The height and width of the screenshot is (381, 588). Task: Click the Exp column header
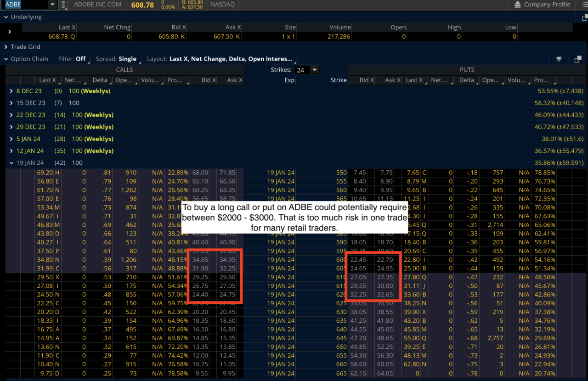(x=289, y=80)
